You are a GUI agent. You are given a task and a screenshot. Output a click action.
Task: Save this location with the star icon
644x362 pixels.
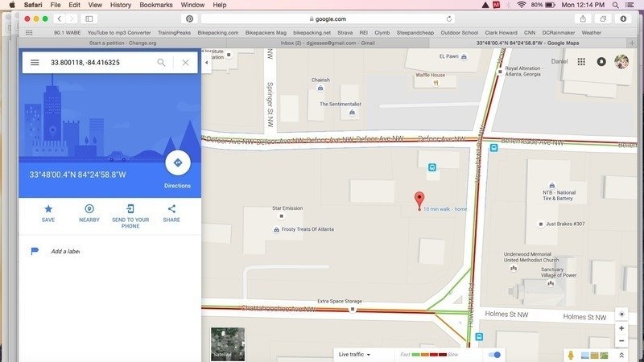pyautogui.click(x=48, y=208)
